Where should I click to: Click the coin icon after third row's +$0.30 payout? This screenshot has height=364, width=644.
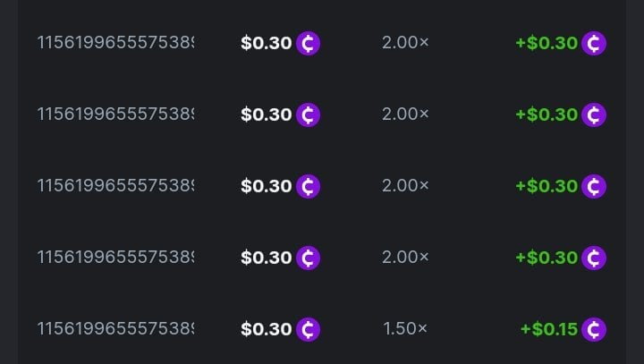[x=593, y=186]
